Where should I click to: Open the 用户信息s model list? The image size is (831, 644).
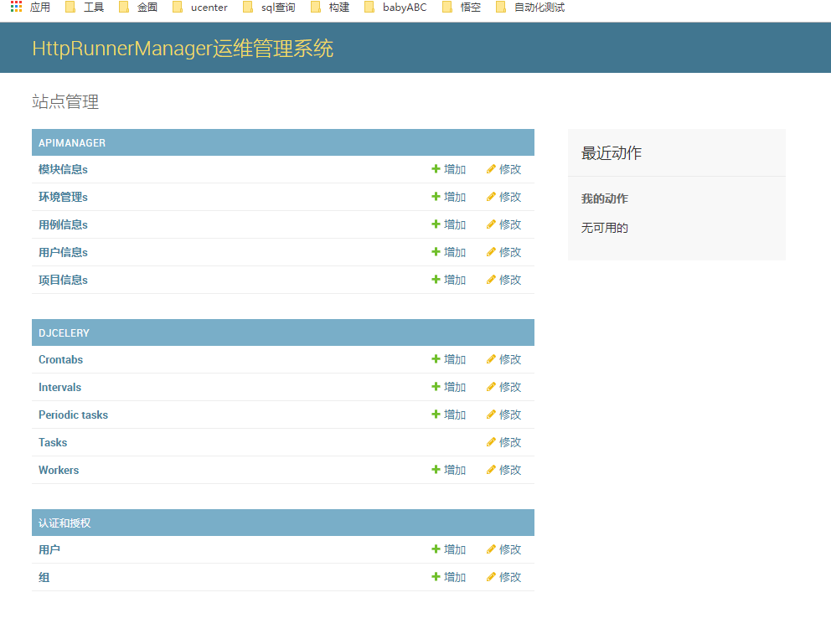click(63, 252)
